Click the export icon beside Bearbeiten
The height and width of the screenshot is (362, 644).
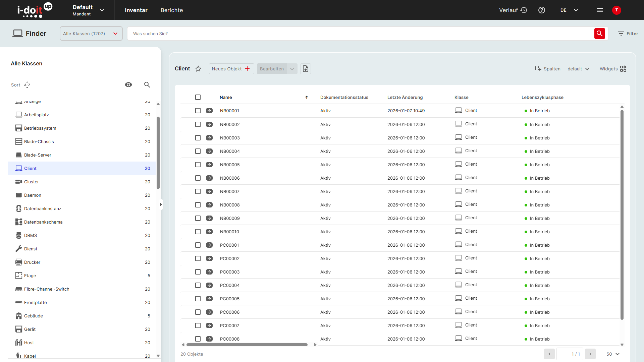point(305,68)
